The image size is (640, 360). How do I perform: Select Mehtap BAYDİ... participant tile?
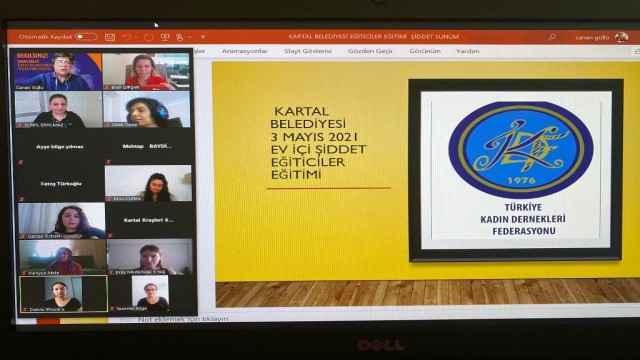[147, 147]
